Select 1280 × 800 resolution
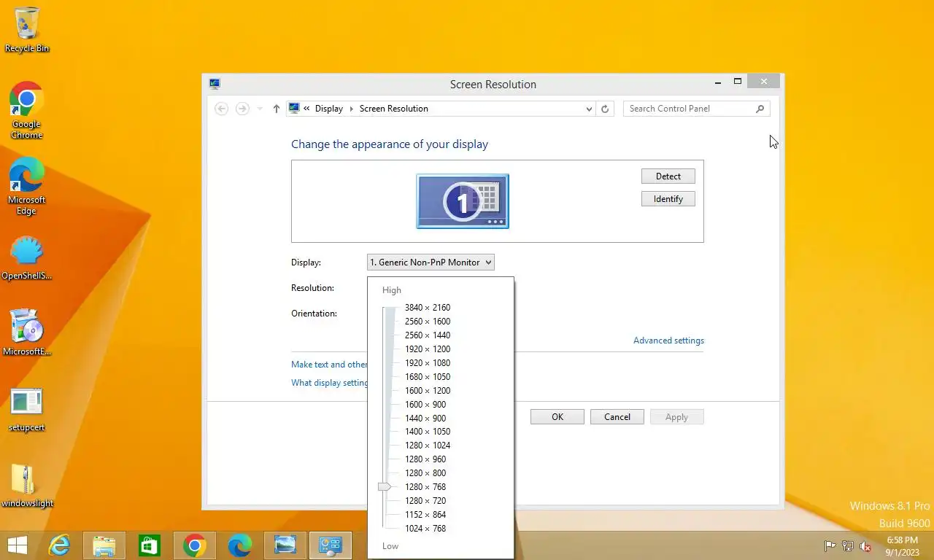 click(425, 473)
